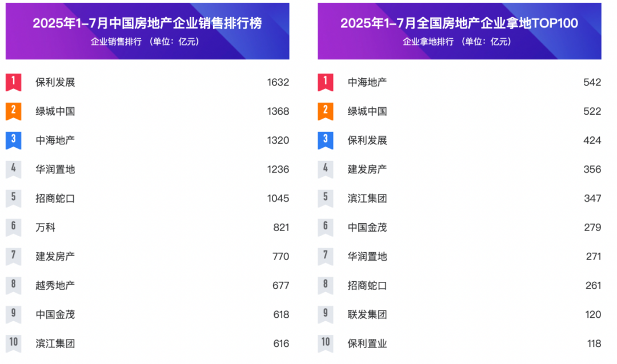Click the red rank 1 badge beside 中海地产 land

(325, 82)
